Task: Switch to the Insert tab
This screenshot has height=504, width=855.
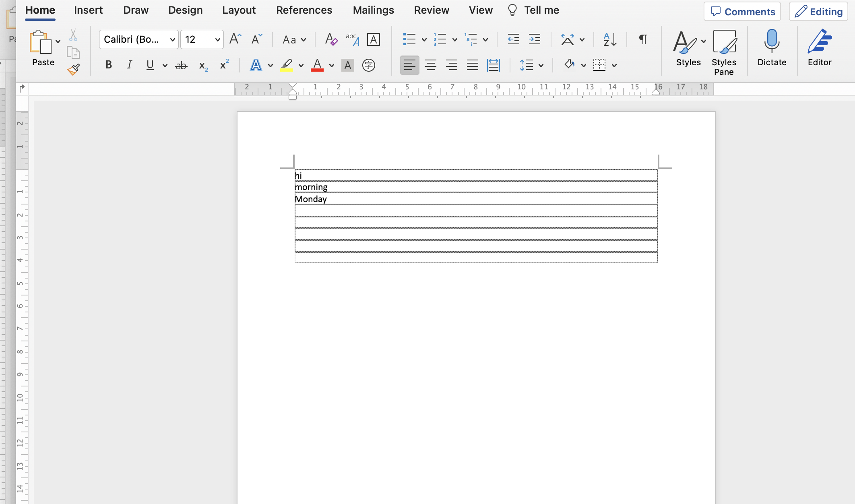Action: [88, 10]
